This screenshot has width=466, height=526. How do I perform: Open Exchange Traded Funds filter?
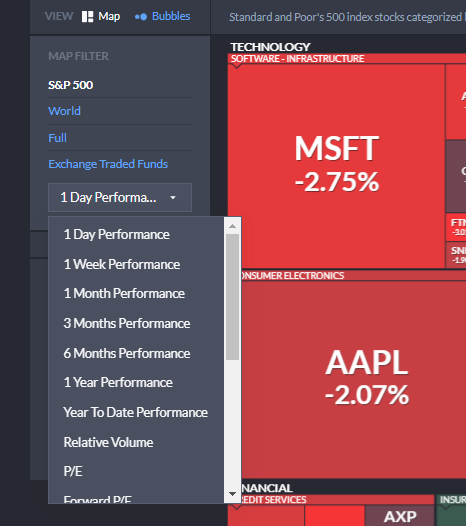(108, 164)
